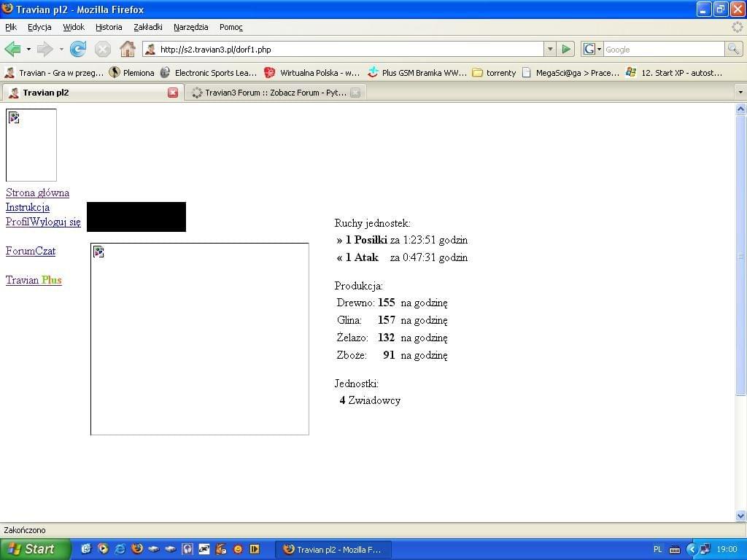Open the headphones quick launch icon

pyautogui.click(x=187, y=549)
